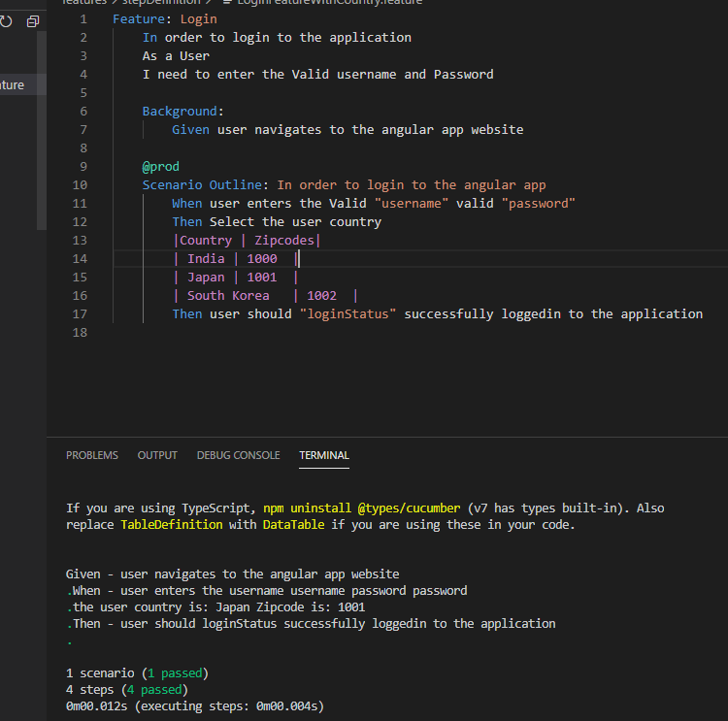728x721 pixels.
Task: Select the TERMINAL panel tab
Action: 324,455
